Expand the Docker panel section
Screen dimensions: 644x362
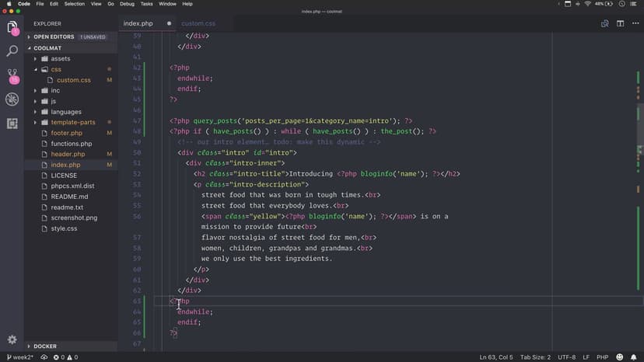(x=45, y=346)
